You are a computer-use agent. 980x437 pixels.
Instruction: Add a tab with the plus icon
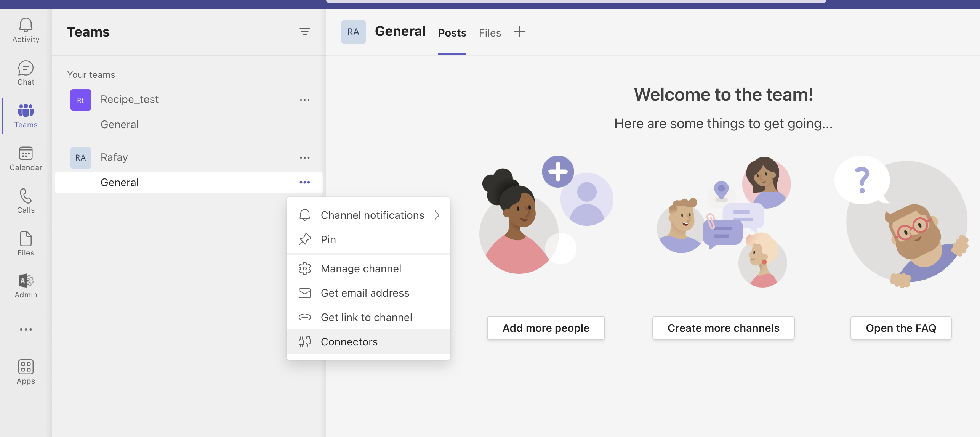[x=519, y=32]
